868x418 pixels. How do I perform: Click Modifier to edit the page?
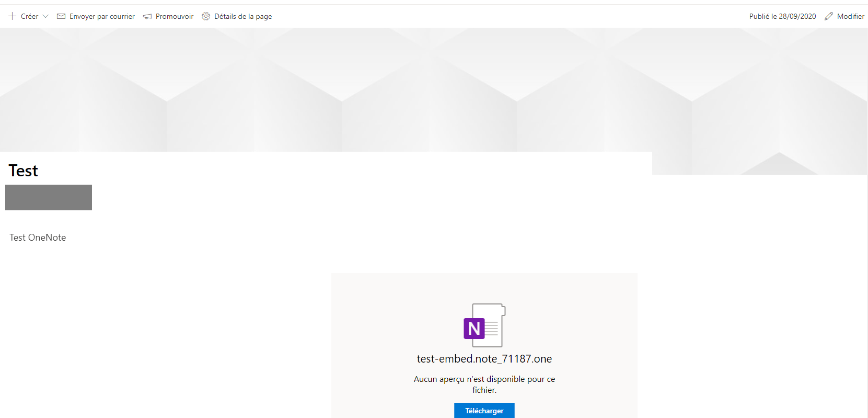(851, 16)
